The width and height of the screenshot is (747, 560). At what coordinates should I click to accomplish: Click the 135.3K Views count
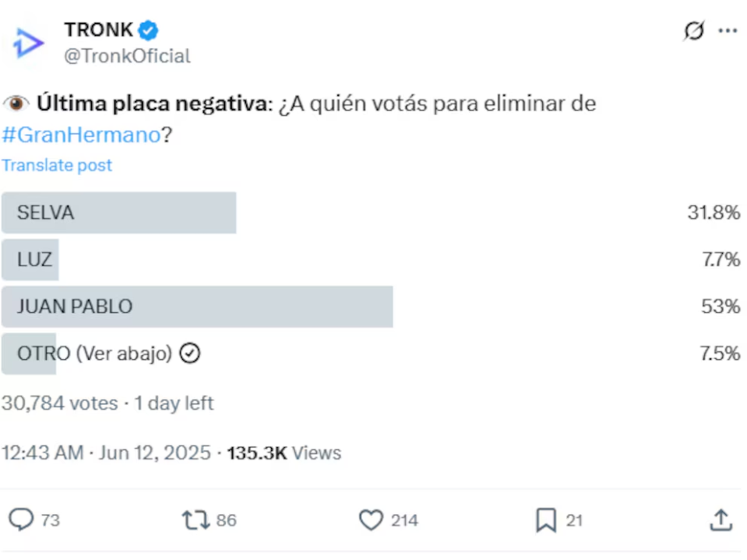pyautogui.click(x=284, y=453)
